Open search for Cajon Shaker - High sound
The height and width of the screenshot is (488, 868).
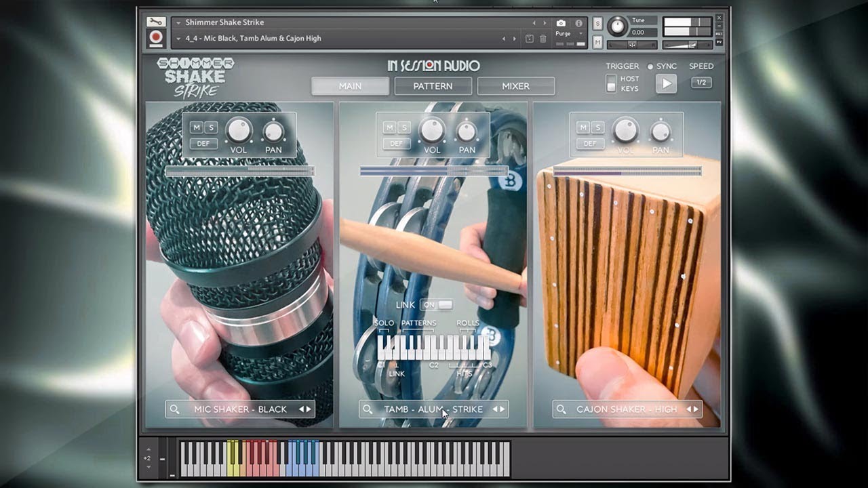[561, 409]
